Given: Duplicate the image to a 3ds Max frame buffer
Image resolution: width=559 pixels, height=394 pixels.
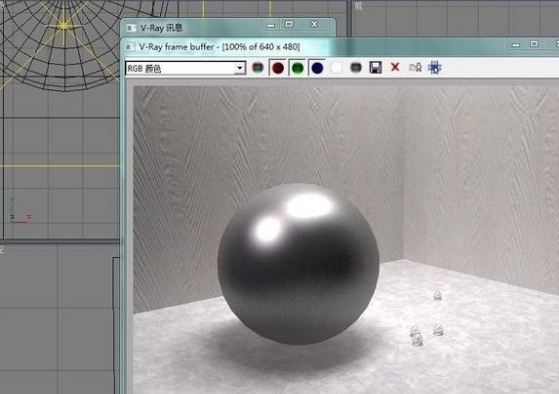Looking at the screenshot, I should (x=415, y=67).
